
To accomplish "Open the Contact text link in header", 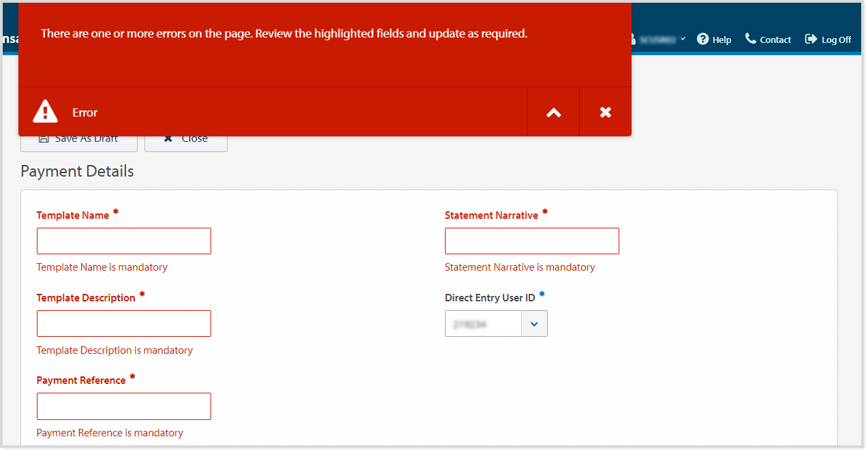I will (x=775, y=40).
